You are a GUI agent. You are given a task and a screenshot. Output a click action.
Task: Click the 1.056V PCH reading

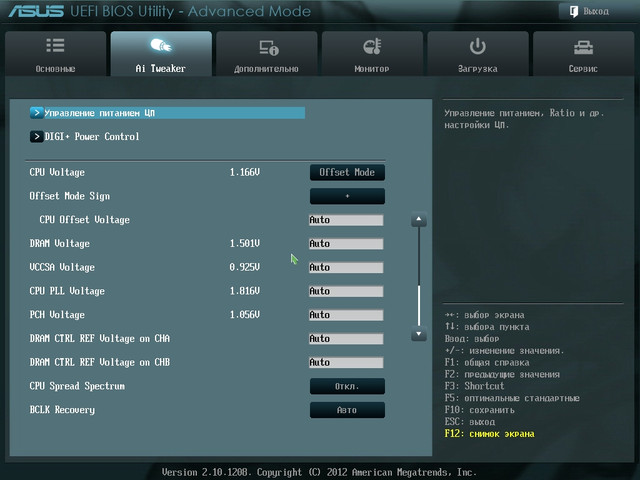coord(244,314)
